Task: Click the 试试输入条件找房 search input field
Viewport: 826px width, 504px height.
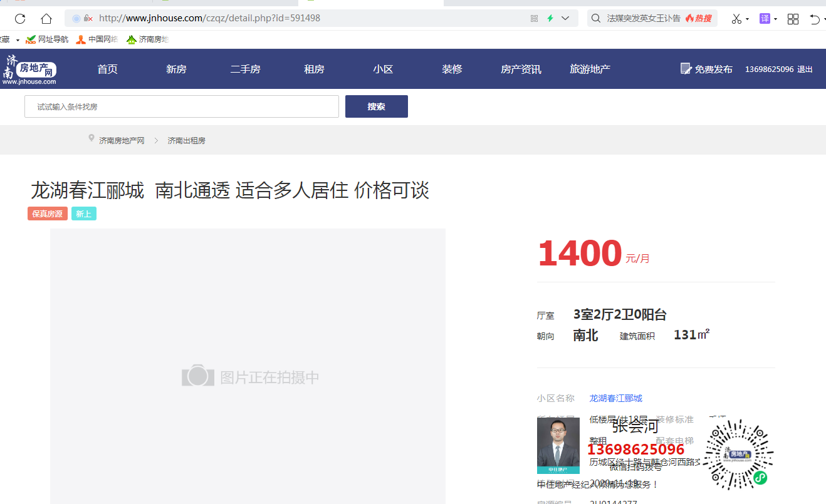Action: [x=182, y=106]
